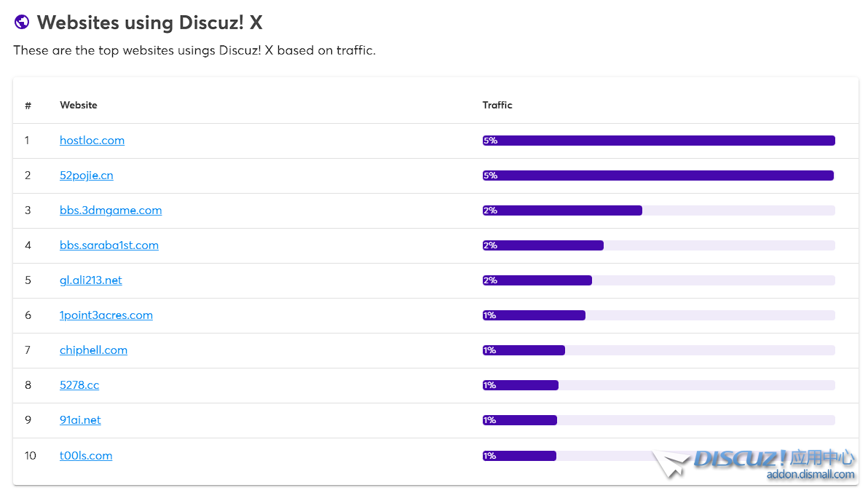868x493 pixels.
Task: Click the chiphell.com traffic progress bar
Action: tap(658, 350)
